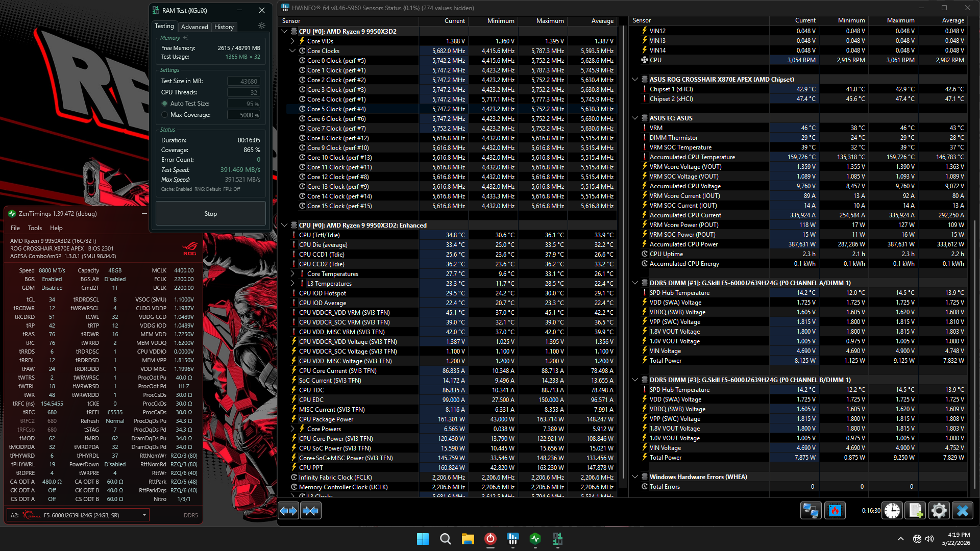Open the ZenTimings Help menu
Viewport: 980px width, 551px height.
click(56, 228)
